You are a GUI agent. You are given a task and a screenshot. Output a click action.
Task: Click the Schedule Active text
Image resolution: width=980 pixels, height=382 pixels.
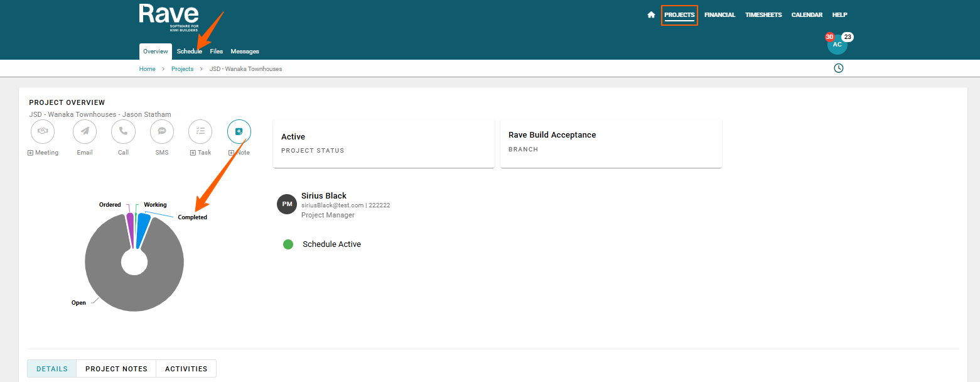coord(331,244)
